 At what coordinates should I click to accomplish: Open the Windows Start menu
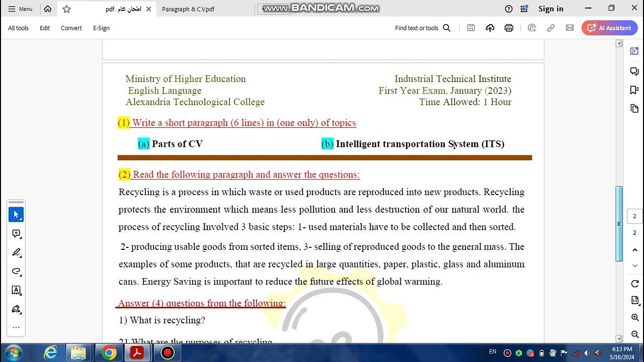click(14, 352)
